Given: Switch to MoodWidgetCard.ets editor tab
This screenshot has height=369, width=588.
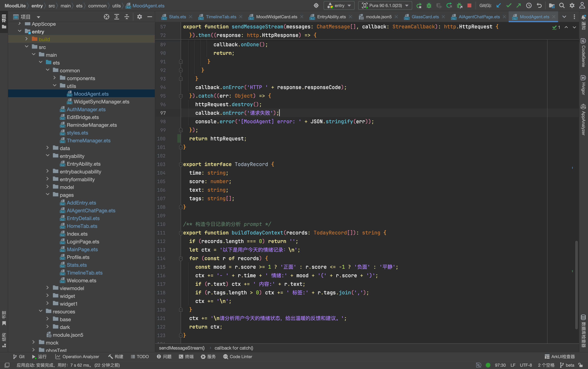Looking at the screenshot, I should point(276,17).
